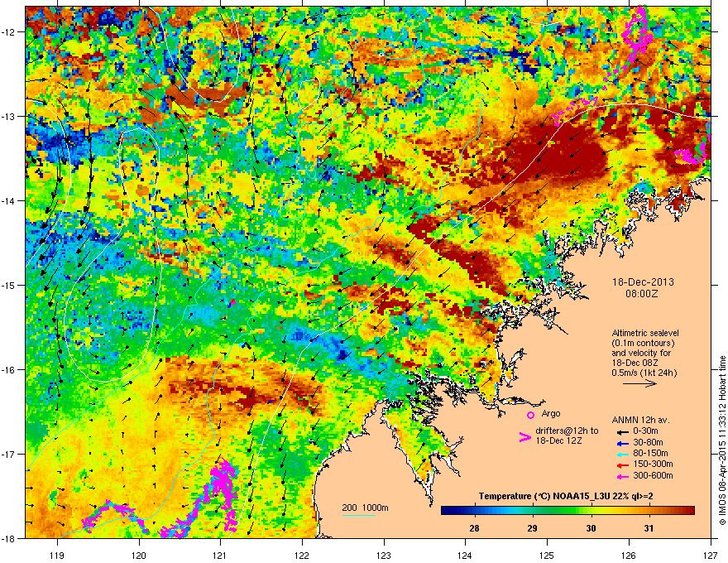Click the latitude axis label -16
Screen dimensions: 728x563
(9, 370)
